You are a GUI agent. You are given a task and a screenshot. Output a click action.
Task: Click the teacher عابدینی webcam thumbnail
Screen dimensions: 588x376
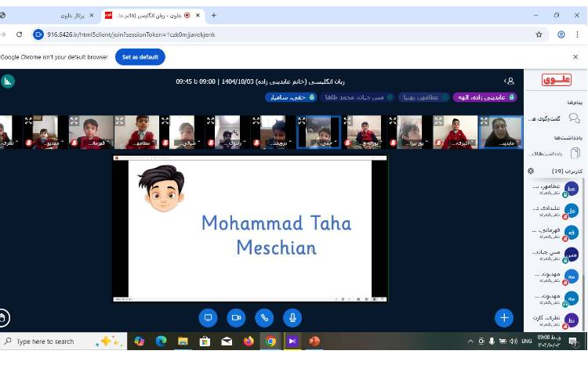pos(501,132)
